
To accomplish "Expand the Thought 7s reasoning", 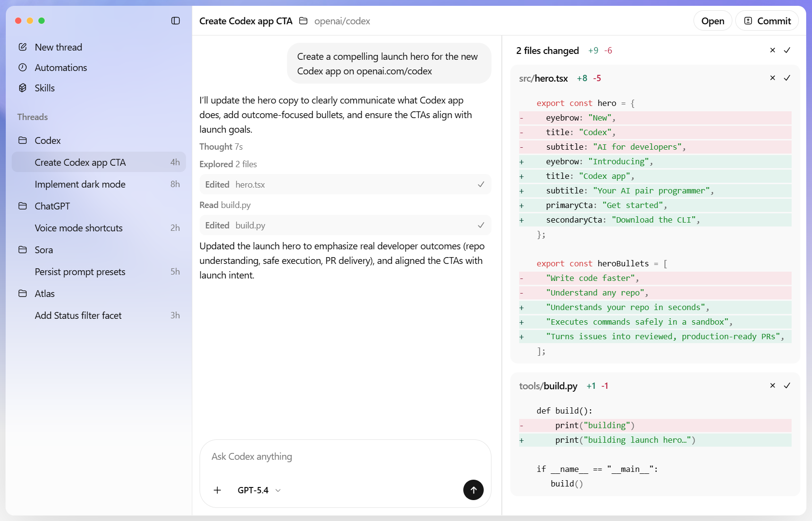I will 221,147.
